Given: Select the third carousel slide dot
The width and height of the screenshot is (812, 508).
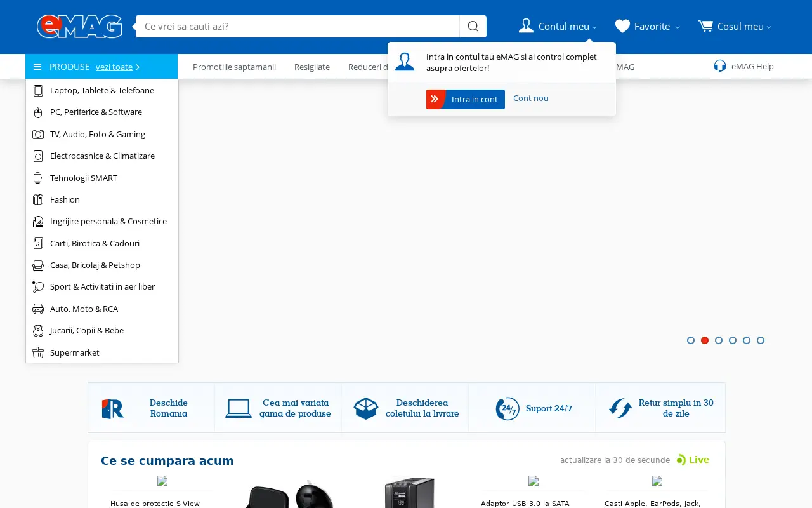Looking at the screenshot, I should [x=719, y=340].
